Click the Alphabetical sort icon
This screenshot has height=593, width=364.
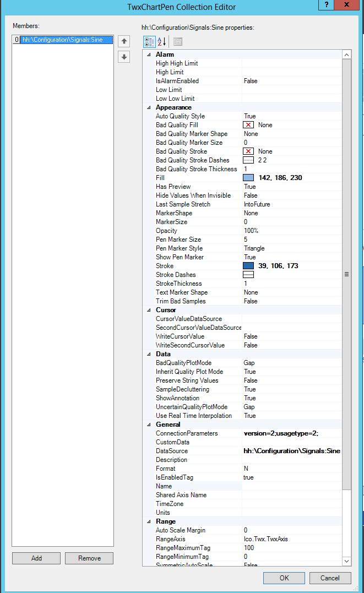coord(162,41)
